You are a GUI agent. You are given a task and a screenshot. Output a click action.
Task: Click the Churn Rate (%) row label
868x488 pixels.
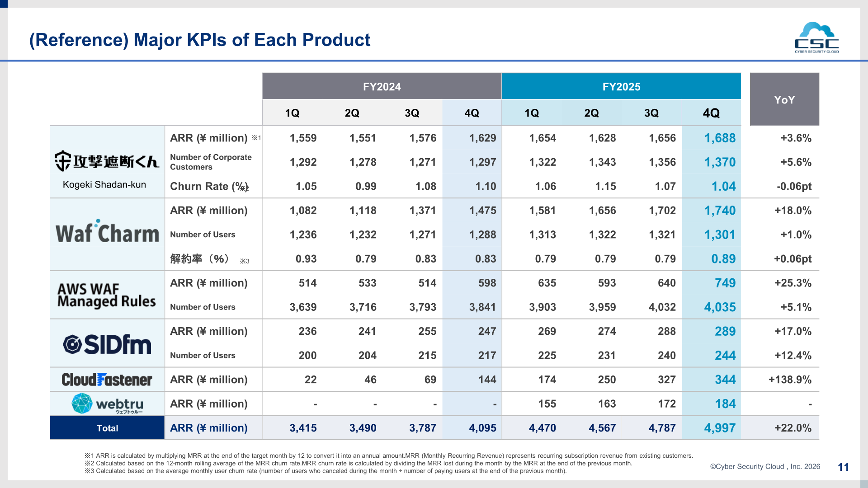click(209, 186)
